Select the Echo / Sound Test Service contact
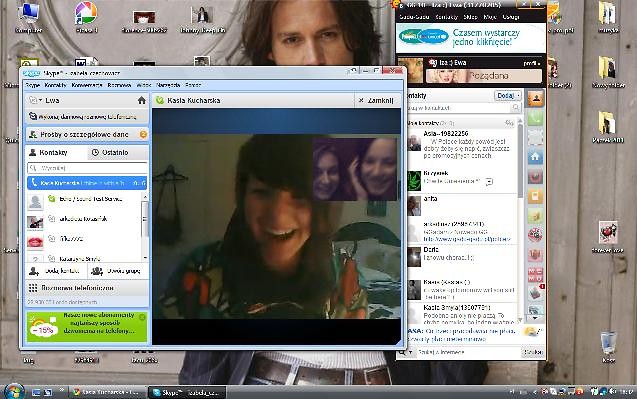The height and width of the screenshot is (399, 637). [84, 199]
